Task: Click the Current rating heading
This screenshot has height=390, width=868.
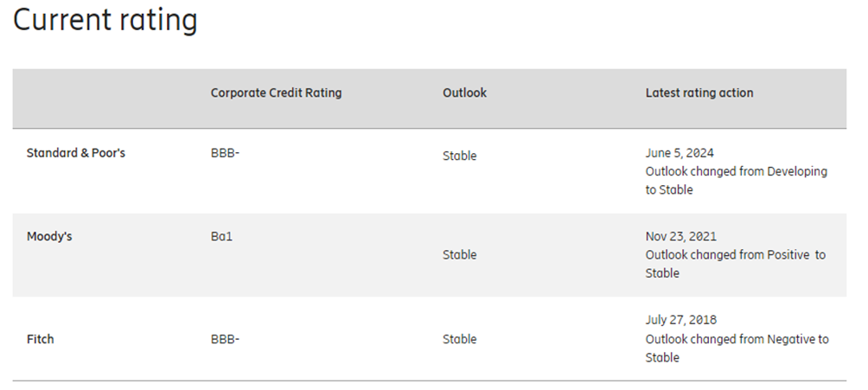Action: tap(105, 20)
